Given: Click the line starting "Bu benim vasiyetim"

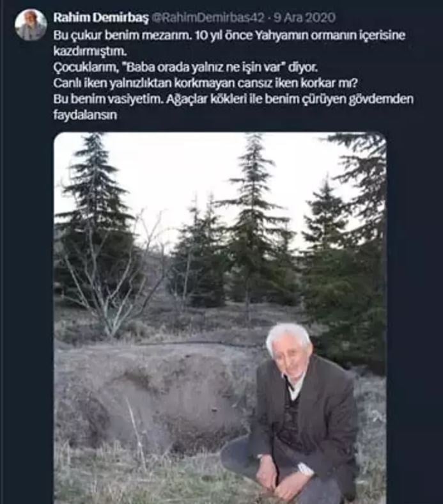Looking at the screenshot, I should pos(233,99).
